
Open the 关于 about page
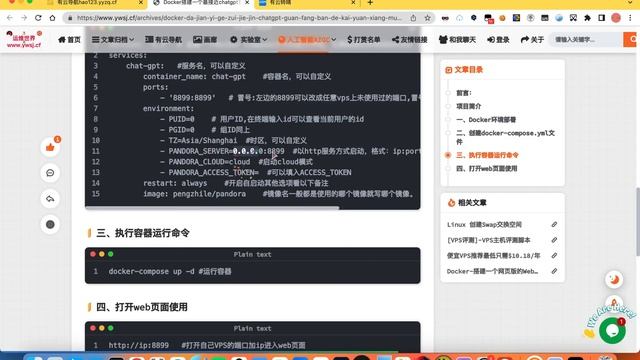(x=532, y=40)
